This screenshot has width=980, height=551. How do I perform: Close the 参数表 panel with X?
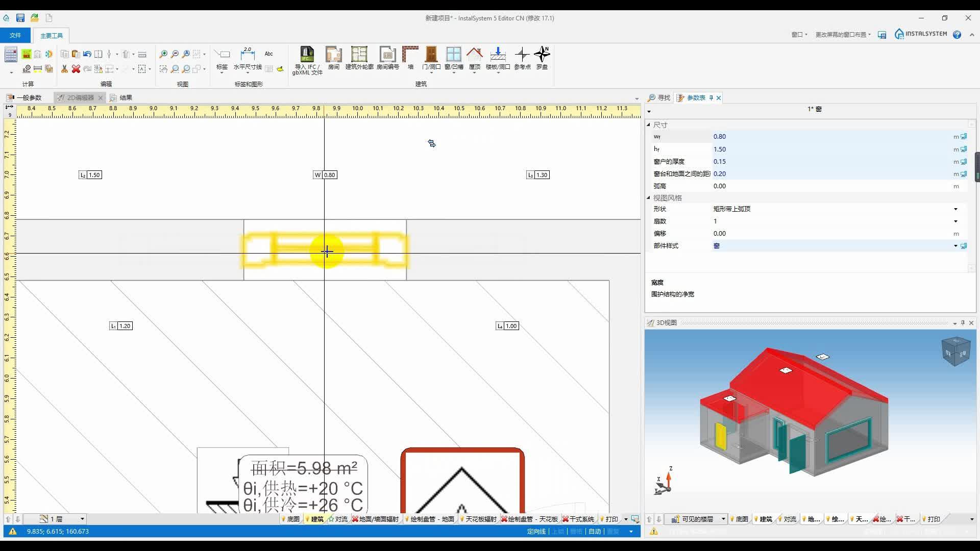719,98
